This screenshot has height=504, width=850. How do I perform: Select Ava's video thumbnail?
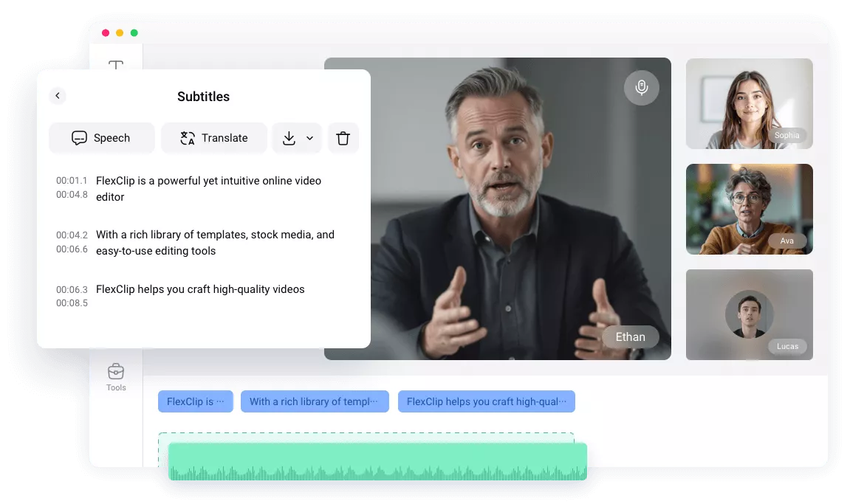point(749,209)
